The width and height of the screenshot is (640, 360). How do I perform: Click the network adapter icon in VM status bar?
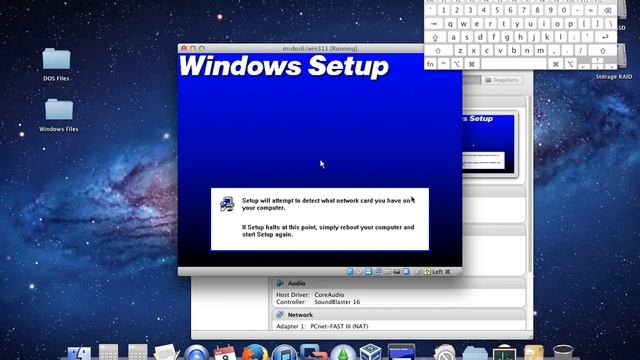point(378,271)
